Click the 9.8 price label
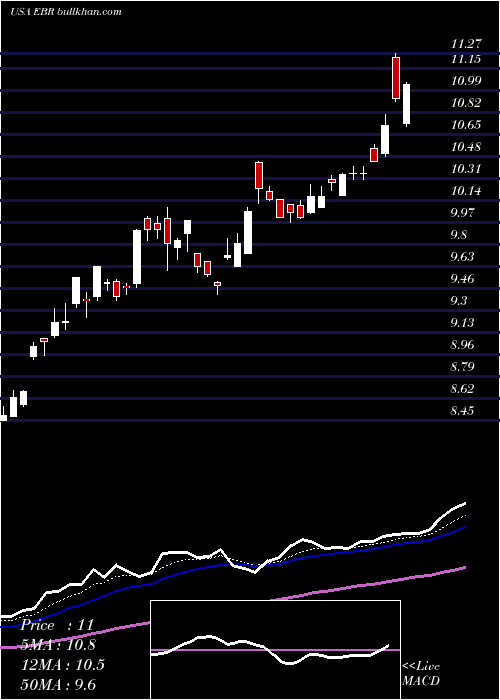 pos(459,235)
